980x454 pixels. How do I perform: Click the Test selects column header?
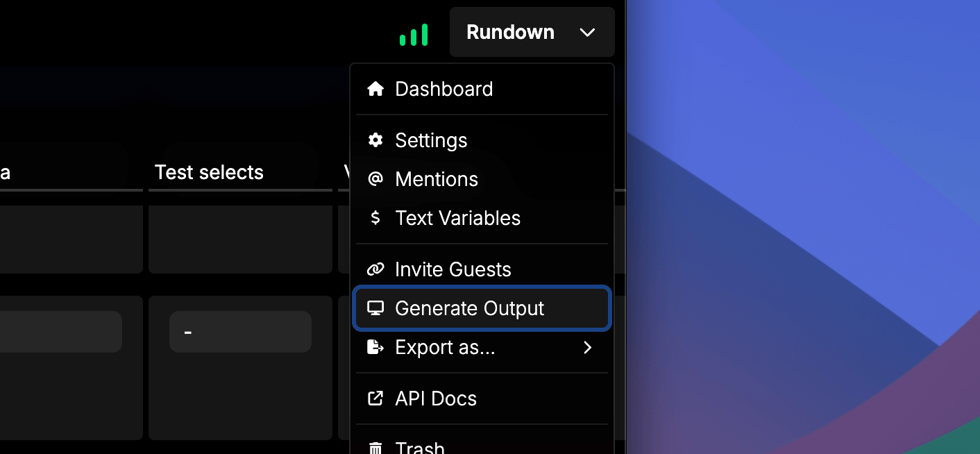[209, 172]
